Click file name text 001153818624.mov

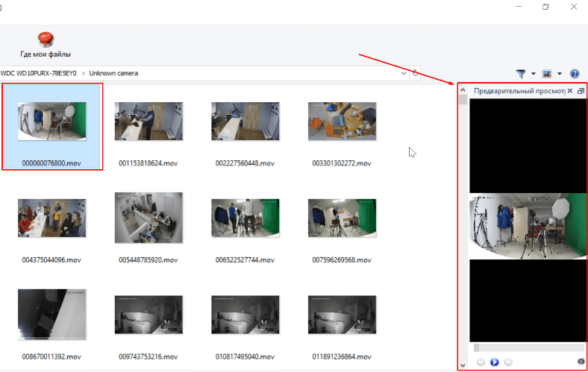pyautogui.click(x=148, y=163)
